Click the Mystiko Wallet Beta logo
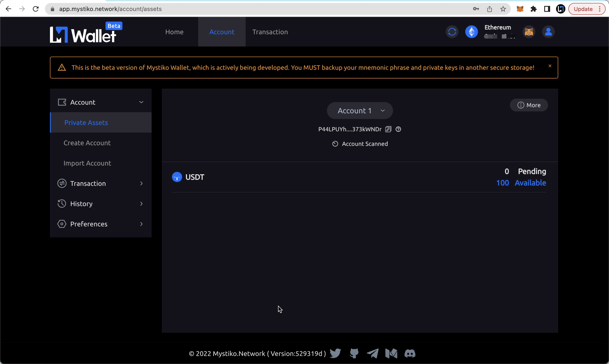Image resolution: width=609 pixels, height=364 pixels. click(x=86, y=32)
